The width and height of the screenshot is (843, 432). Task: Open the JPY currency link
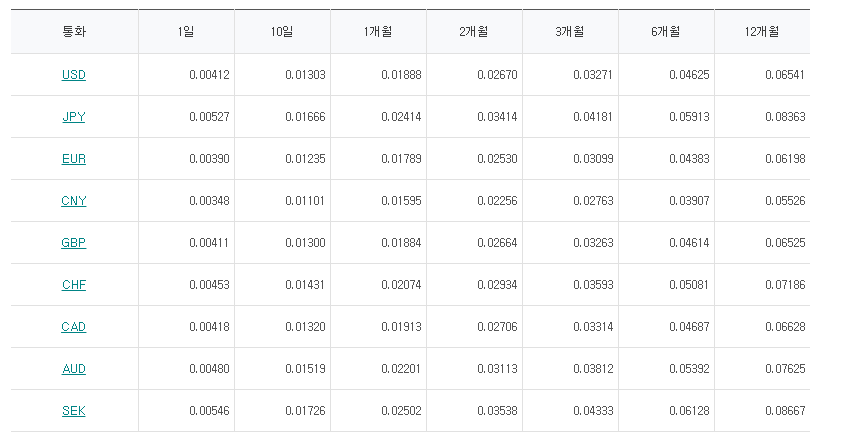tap(74, 117)
